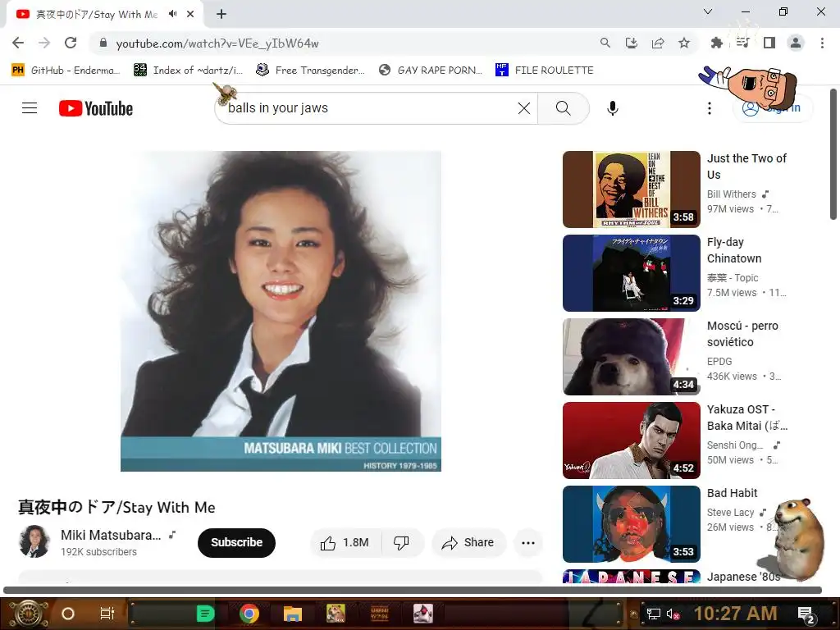This screenshot has width=840, height=630.
Task: Open Bad Habit Steve Lacy thumbnail
Action: coord(631,523)
